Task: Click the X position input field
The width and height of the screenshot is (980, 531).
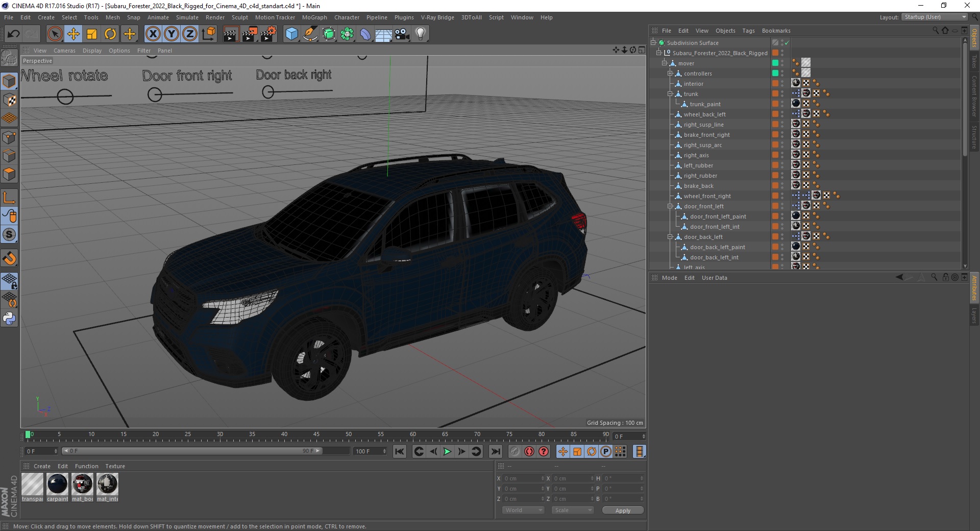Action: click(x=523, y=478)
